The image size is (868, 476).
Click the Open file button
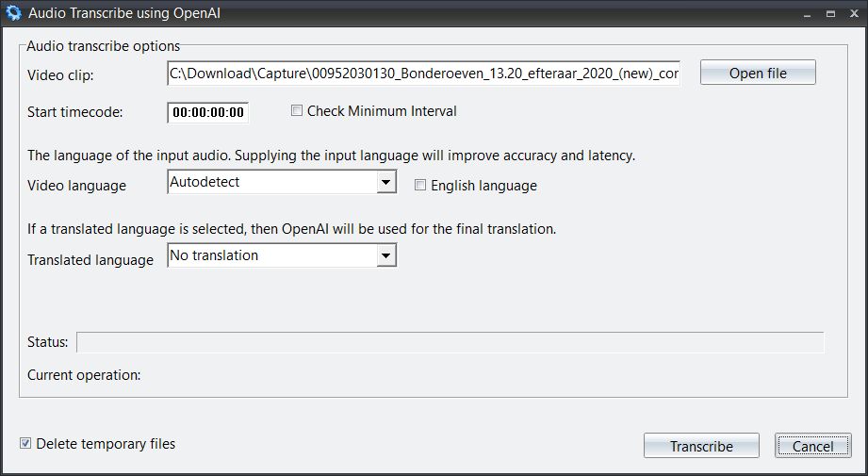pyautogui.click(x=758, y=74)
